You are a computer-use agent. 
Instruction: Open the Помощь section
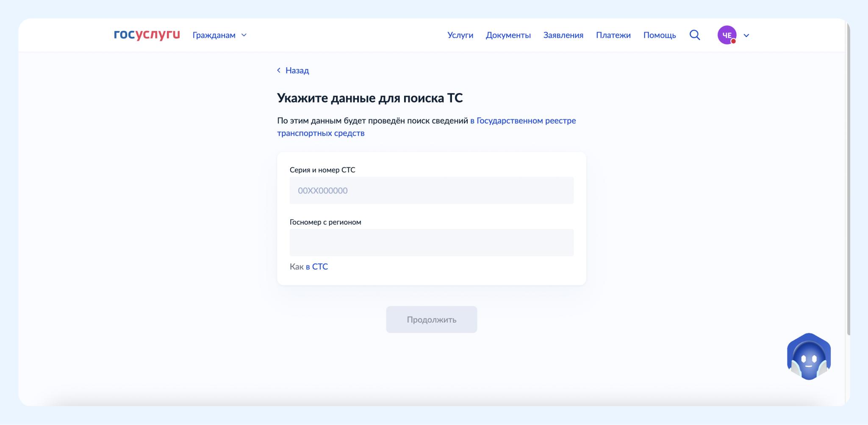pos(659,35)
